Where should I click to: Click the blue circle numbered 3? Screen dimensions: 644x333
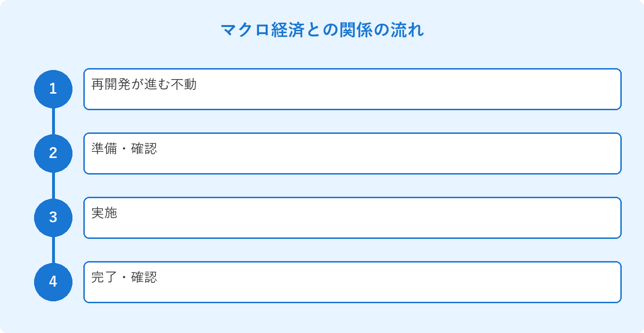point(53,218)
